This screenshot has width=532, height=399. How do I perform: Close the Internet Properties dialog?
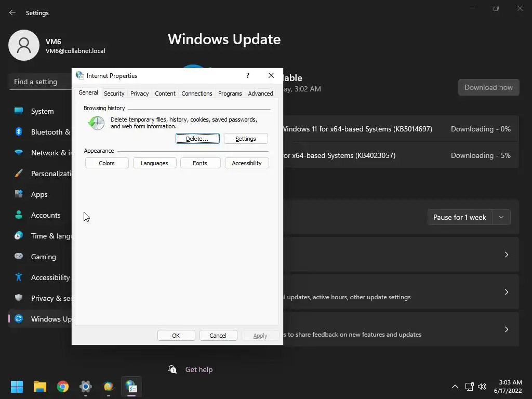271,75
